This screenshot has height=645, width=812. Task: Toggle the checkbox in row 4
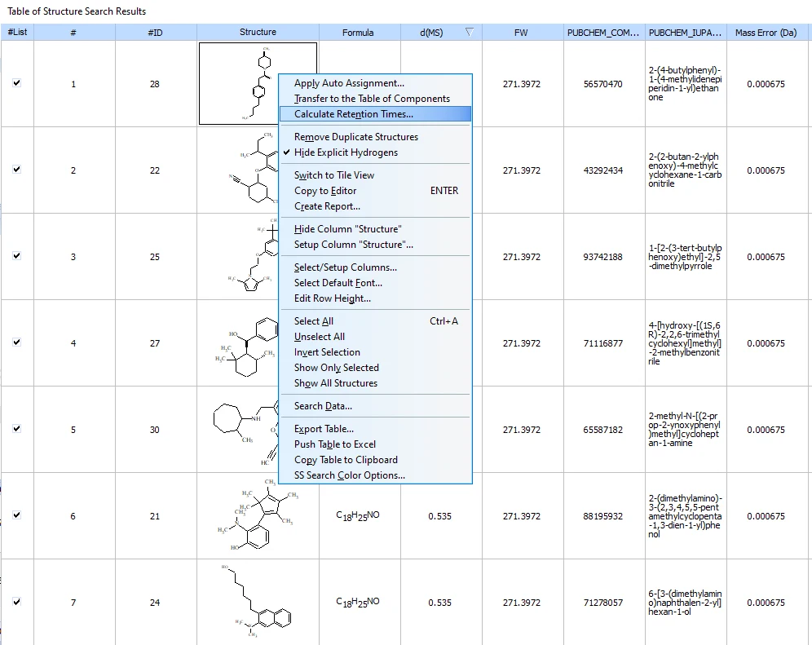(16, 342)
